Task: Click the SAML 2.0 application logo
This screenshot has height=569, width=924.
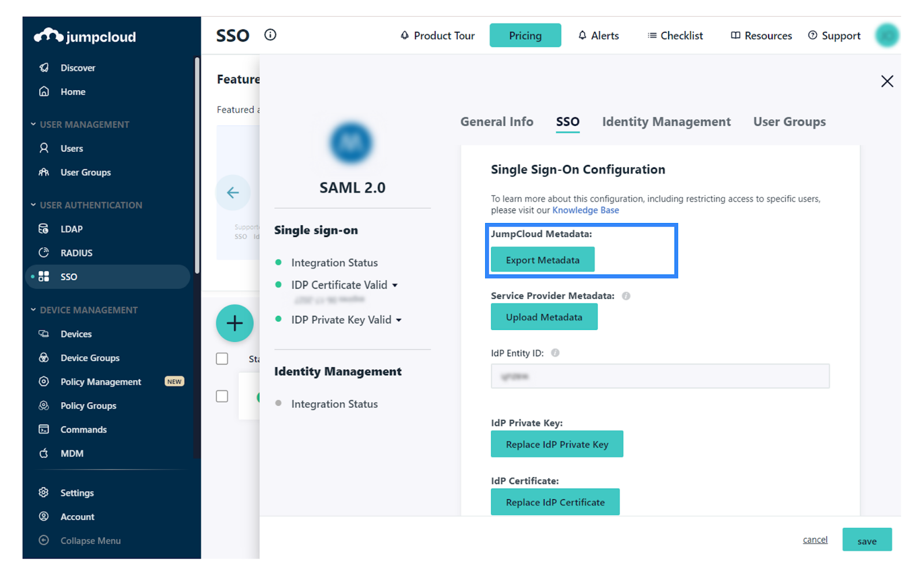Action: (x=351, y=143)
